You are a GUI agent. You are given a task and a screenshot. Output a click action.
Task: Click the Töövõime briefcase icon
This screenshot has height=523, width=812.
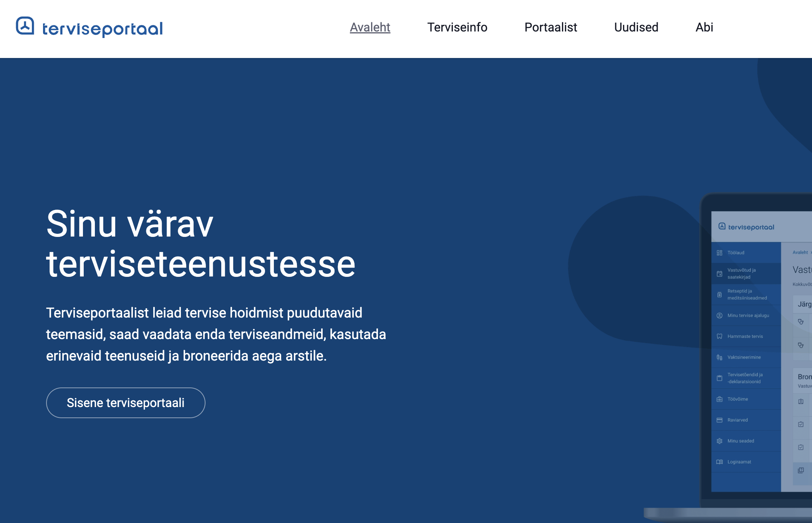tap(719, 399)
